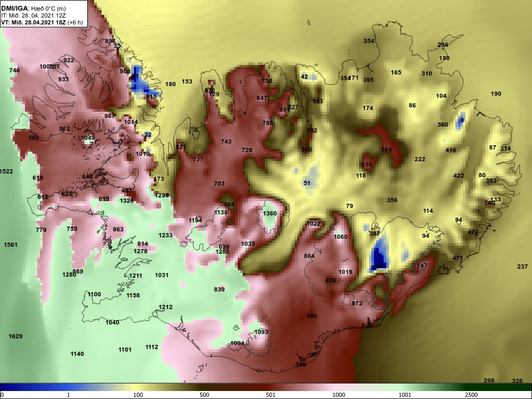This screenshot has width=532, height=399.
Task: Click the map value '584'
Action: 386,149
